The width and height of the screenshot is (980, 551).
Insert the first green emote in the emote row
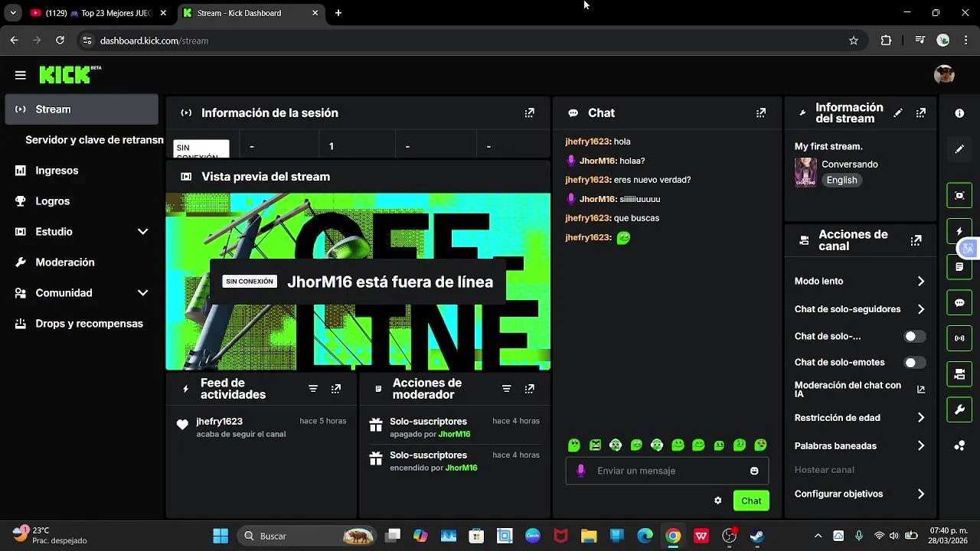point(574,445)
